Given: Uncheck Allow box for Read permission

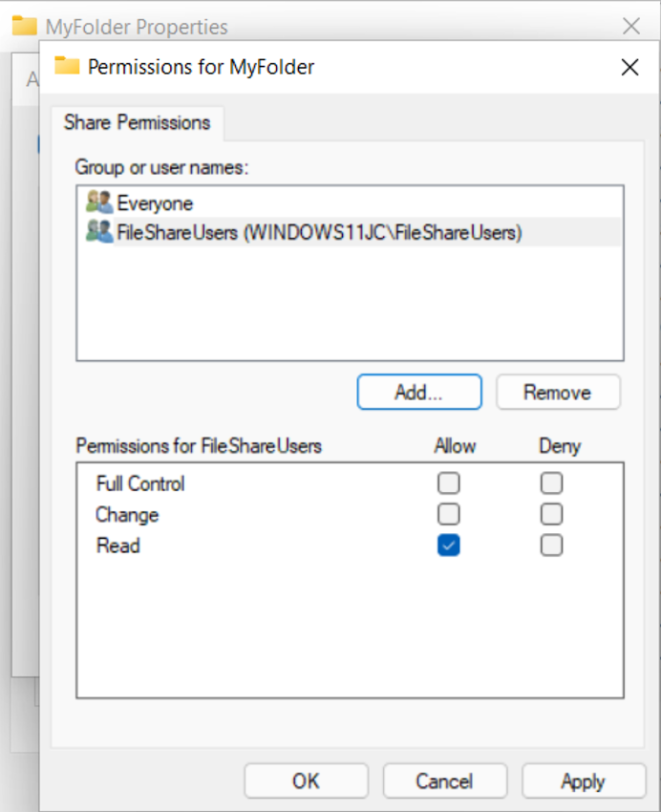Looking at the screenshot, I should (x=448, y=545).
